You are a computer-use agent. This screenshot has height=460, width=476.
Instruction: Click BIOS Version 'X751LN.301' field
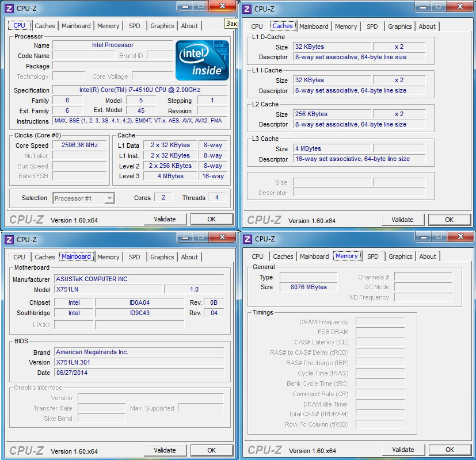tap(139, 362)
